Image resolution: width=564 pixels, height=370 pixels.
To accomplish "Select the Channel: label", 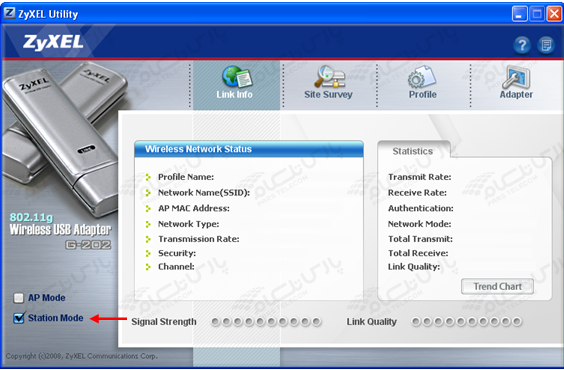I will point(176,266).
